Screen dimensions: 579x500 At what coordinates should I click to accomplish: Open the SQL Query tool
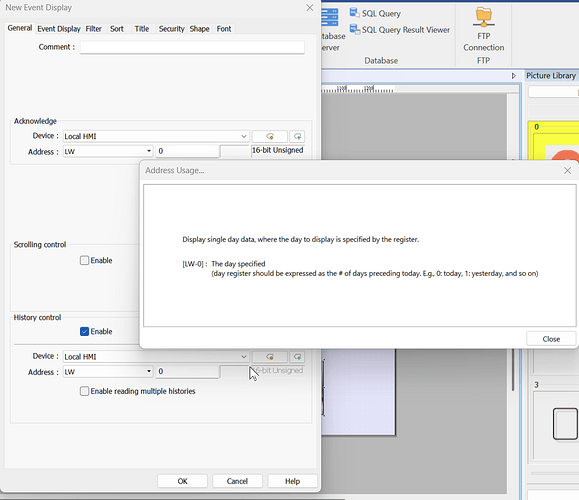375,13
